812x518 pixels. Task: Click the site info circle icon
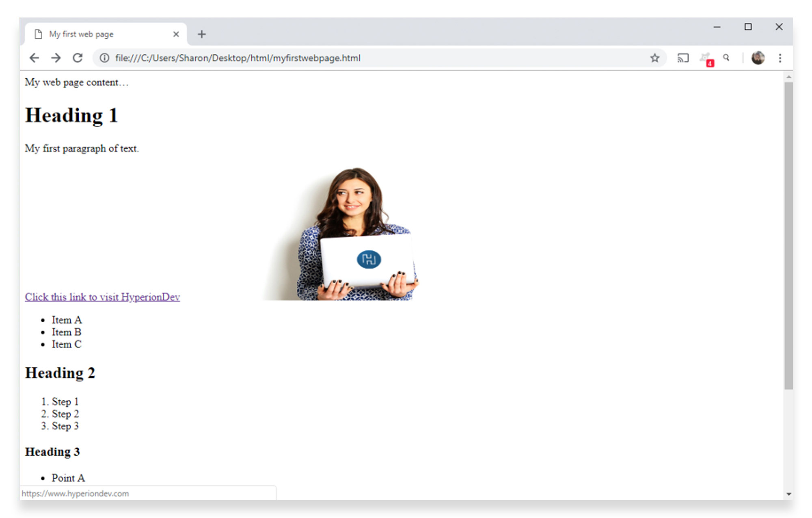point(104,58)
